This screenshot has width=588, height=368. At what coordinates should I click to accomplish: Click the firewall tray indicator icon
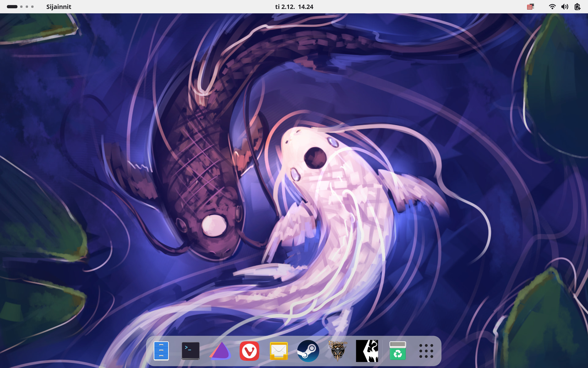[x=530, y=7]
